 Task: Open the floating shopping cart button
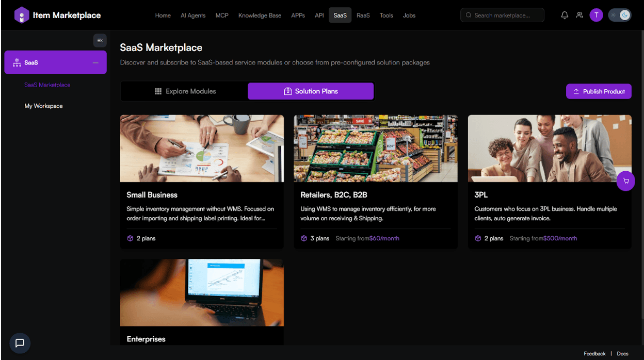(625, 181)
